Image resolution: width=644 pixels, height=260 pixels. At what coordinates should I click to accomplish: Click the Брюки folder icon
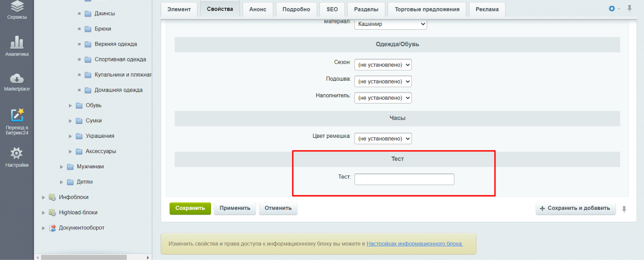[x=88, y=29]
